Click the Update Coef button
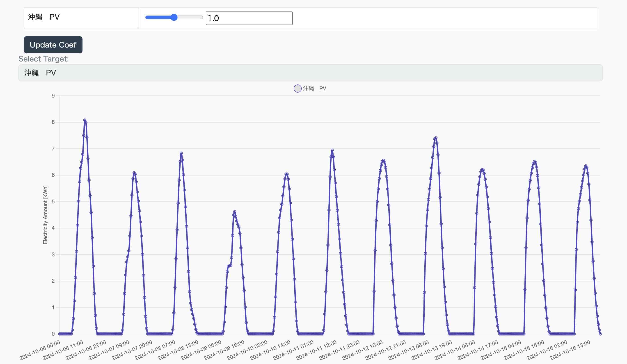Screen dimensions: 627x364 point(53,45)
